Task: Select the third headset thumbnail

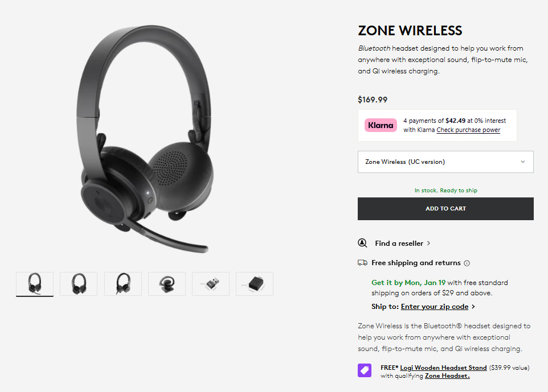Action: [x=122, y=283]
